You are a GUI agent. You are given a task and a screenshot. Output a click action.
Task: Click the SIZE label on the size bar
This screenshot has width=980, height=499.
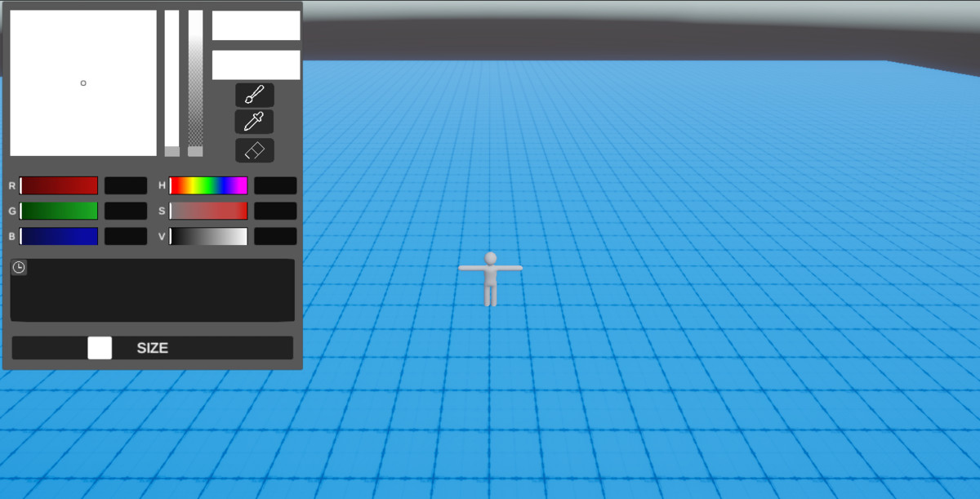[153, 348]
